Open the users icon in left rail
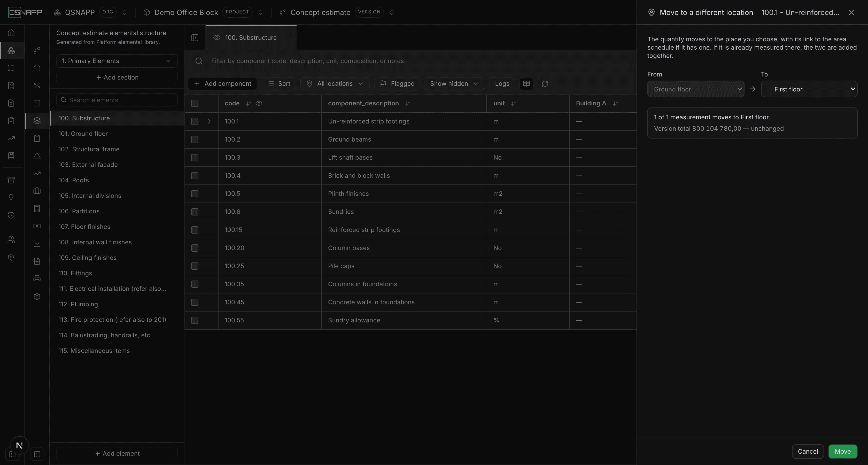This screenshot has width=868, height=465. (x=11, y=239)
